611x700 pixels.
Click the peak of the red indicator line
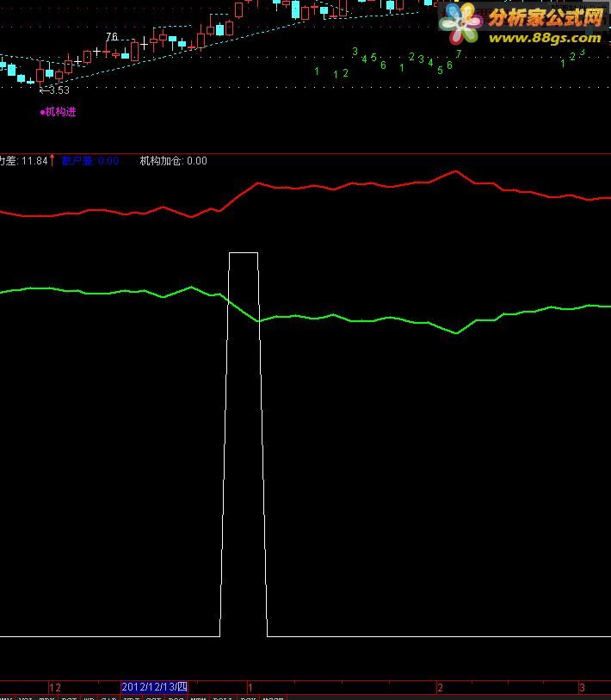[456, 171]
